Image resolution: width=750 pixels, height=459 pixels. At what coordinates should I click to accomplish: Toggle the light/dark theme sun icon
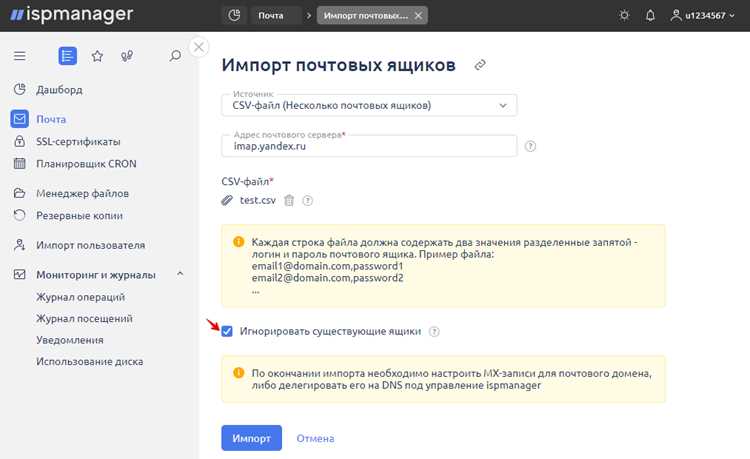(x=624, y=15)
